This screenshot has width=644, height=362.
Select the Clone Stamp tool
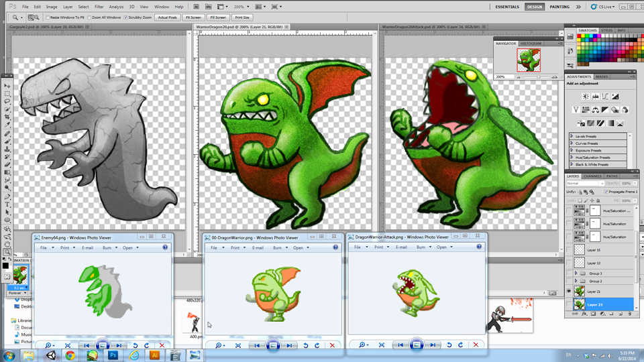pyautogui.click(x=7, y=149)
